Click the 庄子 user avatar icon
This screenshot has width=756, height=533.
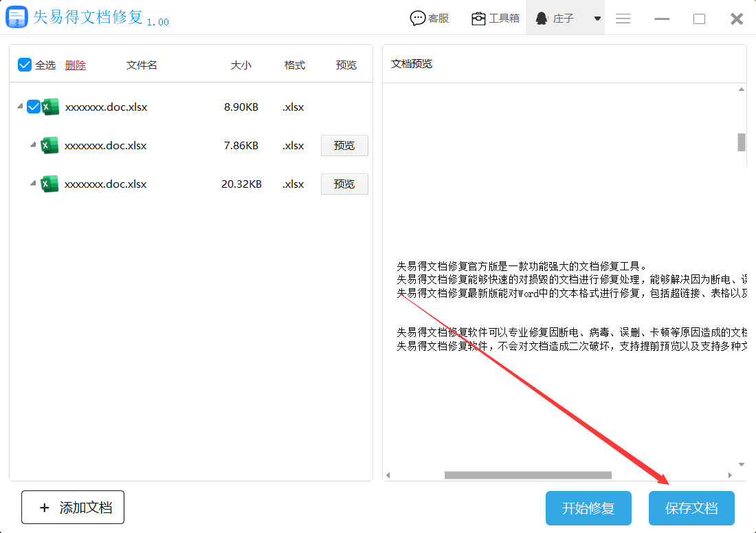(x=542, y=19)
